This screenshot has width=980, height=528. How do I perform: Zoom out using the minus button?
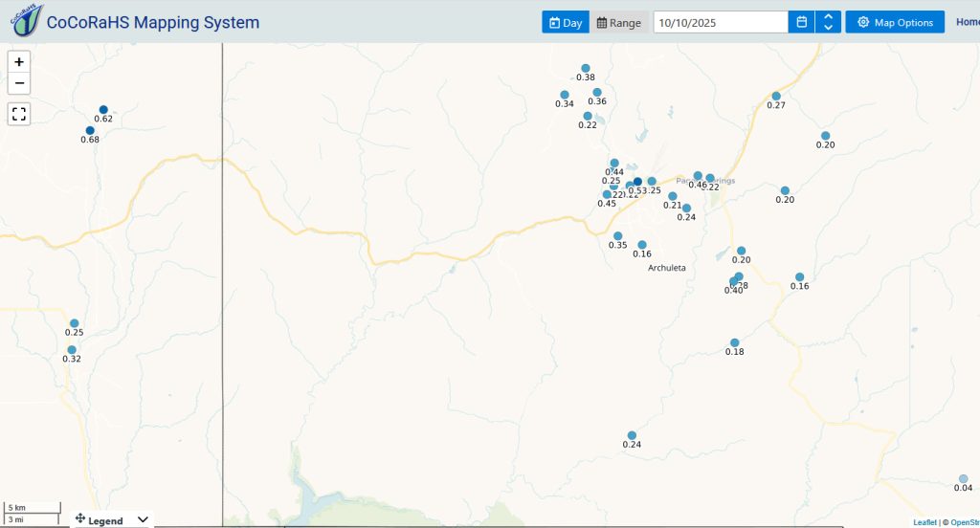click(19, 83)
